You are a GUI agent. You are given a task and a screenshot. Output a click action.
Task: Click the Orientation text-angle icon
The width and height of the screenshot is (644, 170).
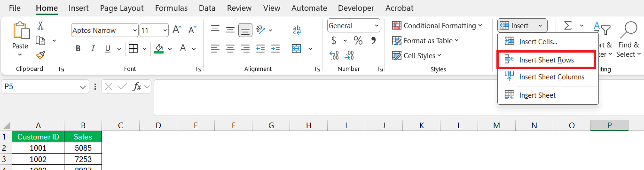[x=261, y=30]
